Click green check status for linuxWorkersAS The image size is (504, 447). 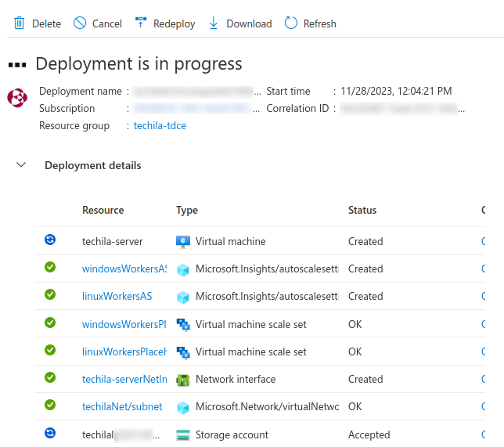50,295
